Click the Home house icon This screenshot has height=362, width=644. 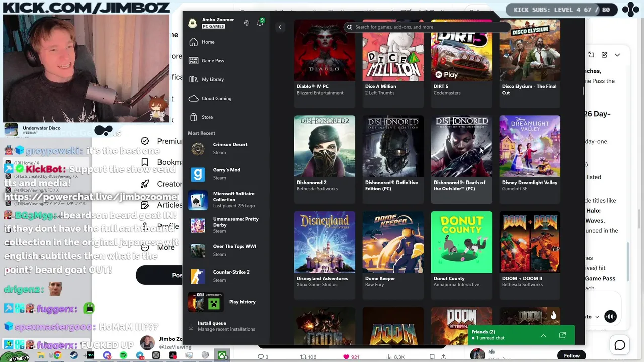[193, 42]
